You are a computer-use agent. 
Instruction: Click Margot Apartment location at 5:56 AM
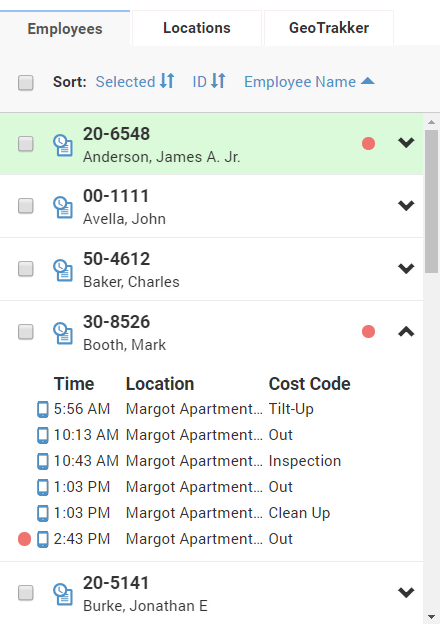click(194, 409)
